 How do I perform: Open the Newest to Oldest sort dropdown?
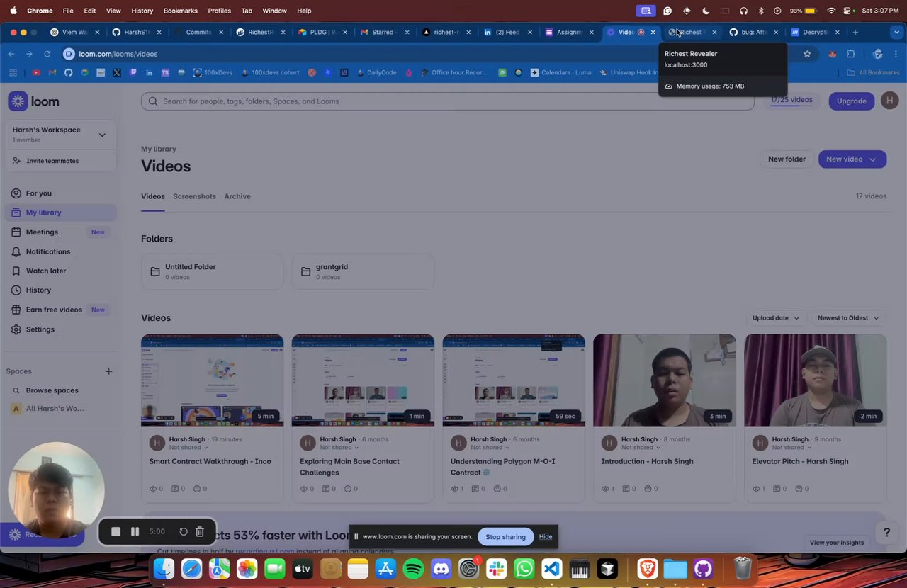pos(847,317)
